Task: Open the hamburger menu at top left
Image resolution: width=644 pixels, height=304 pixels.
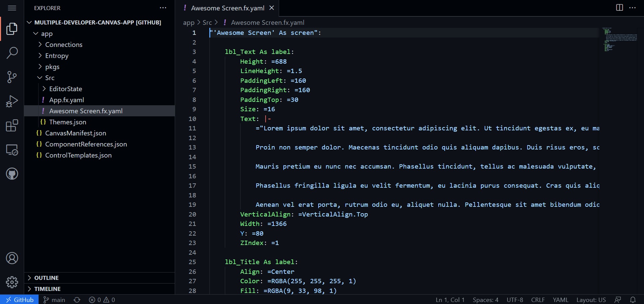Action: tap(12, 8)
